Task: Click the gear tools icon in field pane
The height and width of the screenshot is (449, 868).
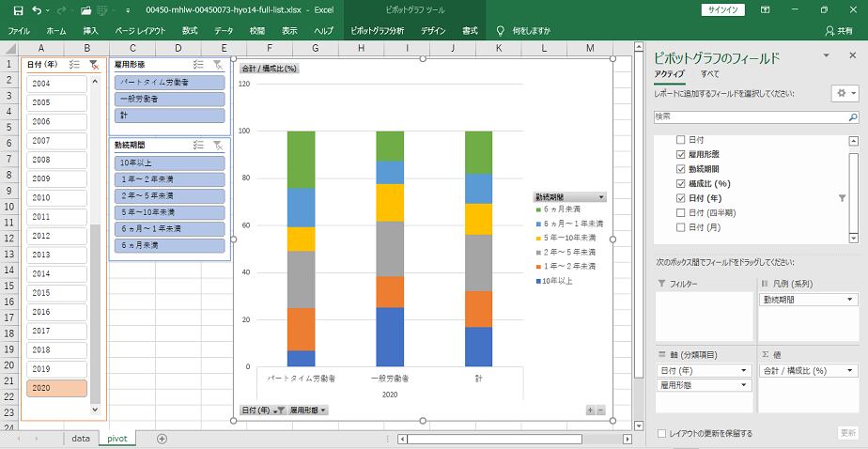Action: [841, 94]
